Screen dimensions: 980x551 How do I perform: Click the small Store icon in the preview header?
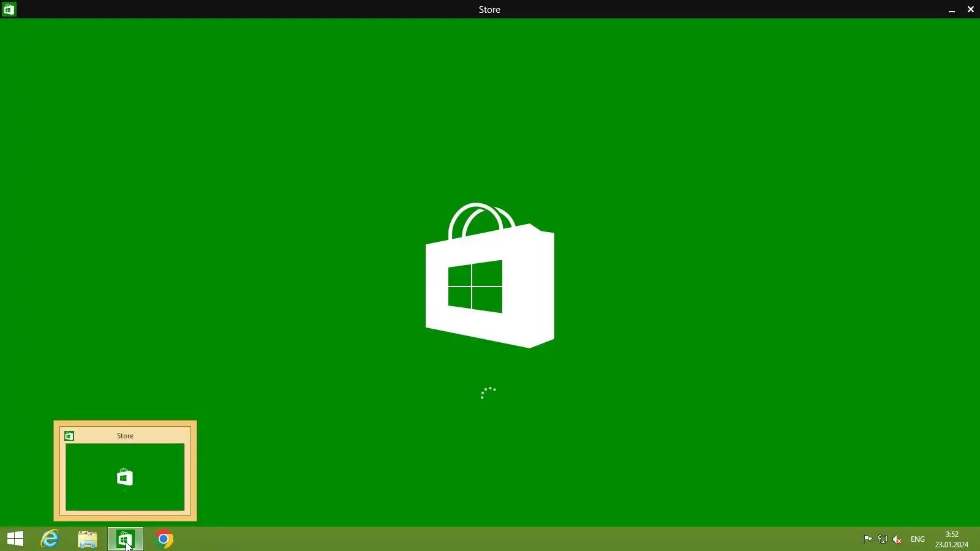pos(69,436)
